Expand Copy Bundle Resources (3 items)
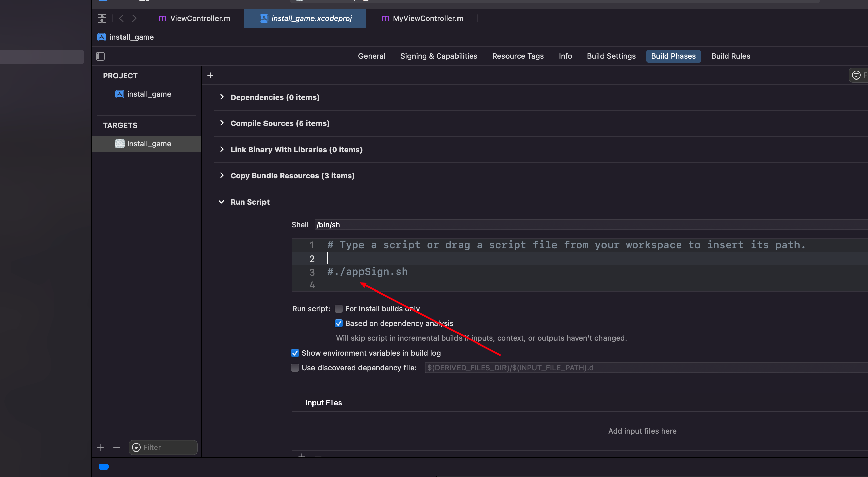The height and width of the screenshot is (477, 868). pos(222,175)
